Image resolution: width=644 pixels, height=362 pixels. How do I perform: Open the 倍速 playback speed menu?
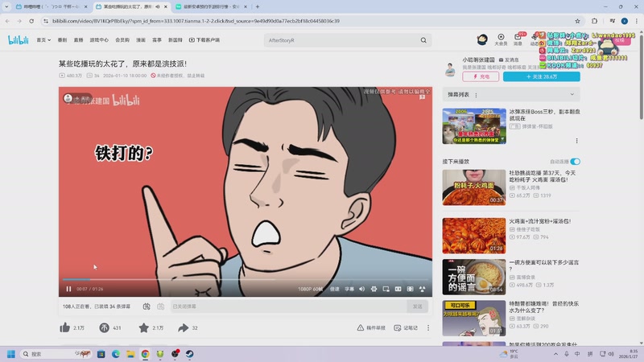click(x=335, y=289)
